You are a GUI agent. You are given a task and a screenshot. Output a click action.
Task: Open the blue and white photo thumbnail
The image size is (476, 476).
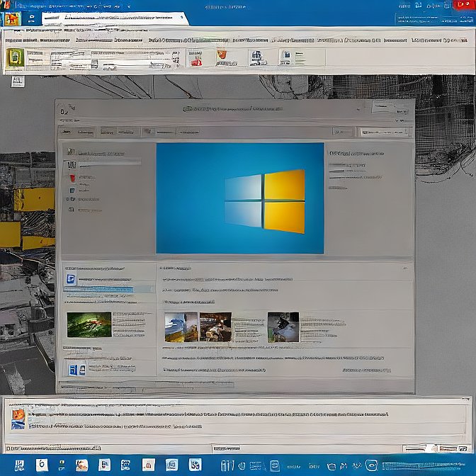pyautogui.click(x=181, y=327)
